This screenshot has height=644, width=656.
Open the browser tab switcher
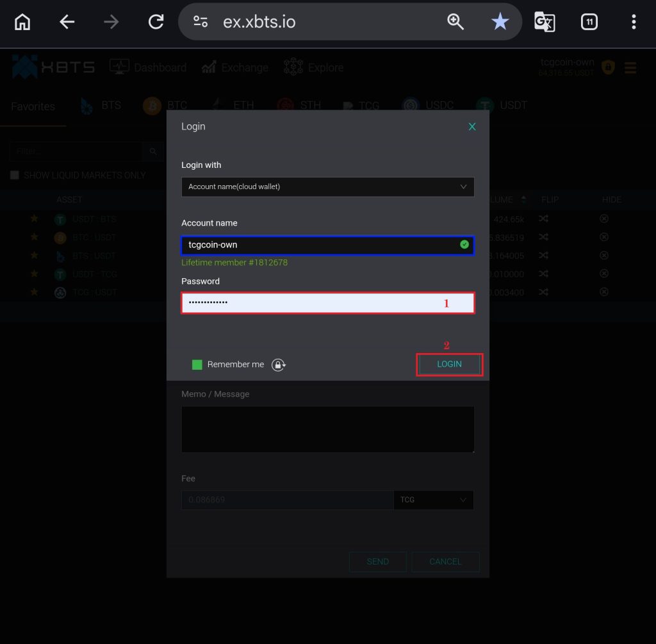589,22
